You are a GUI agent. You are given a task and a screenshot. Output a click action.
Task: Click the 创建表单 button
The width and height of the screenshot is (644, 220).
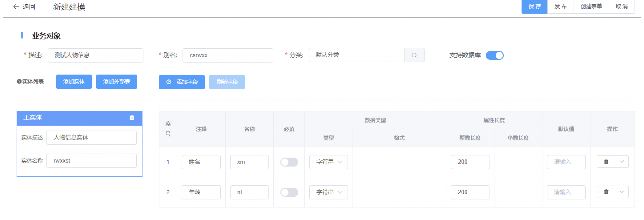pos(591,6)
